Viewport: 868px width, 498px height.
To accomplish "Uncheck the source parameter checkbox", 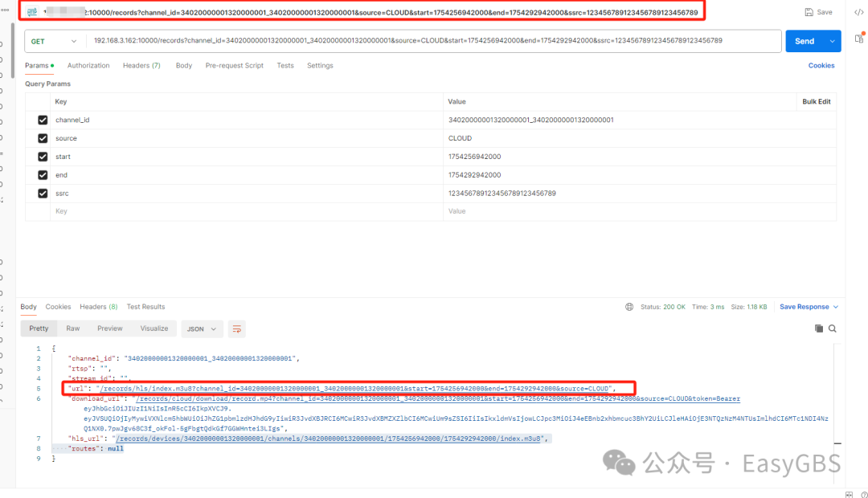I will [x=43, y=138].
